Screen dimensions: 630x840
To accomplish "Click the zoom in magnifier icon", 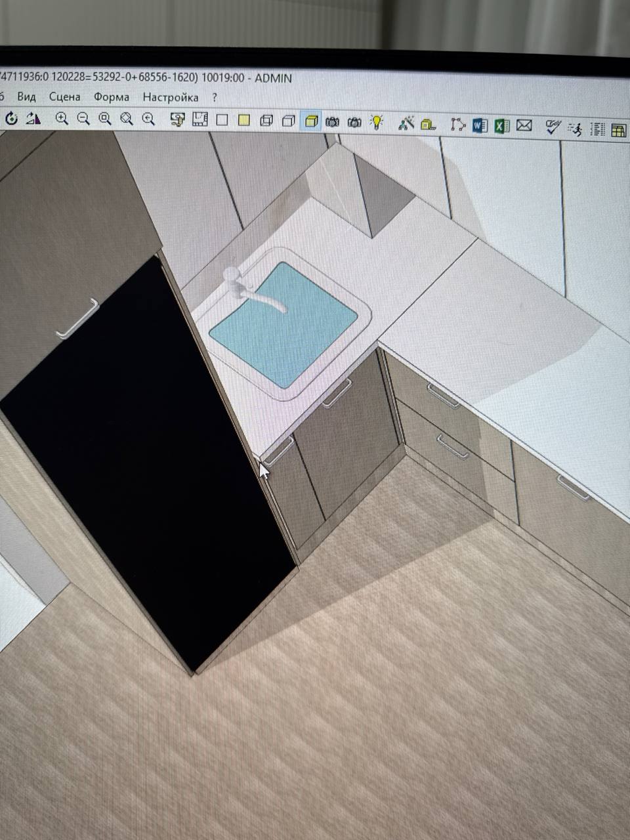I will click(x=62, y=119).
